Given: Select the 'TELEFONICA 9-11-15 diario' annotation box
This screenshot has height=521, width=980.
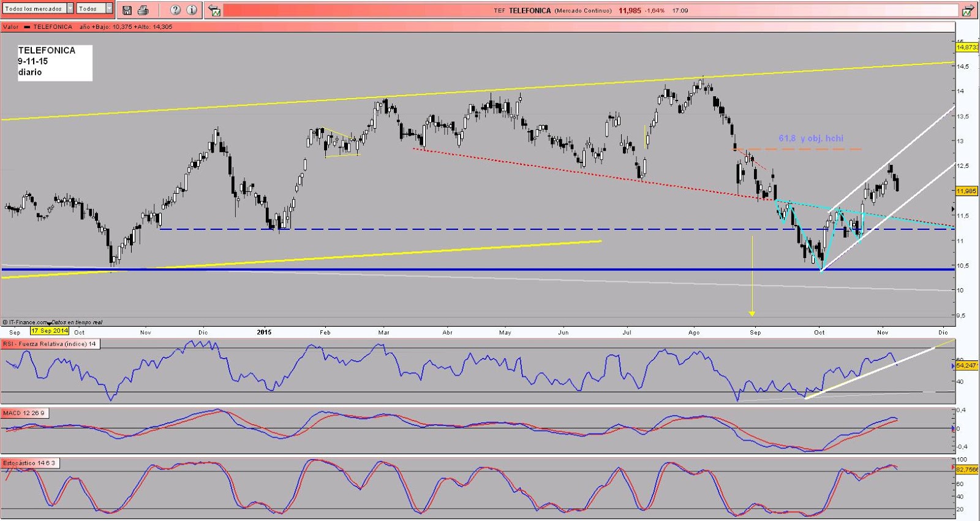Looking at the screenshot, I should pos(55,62).
